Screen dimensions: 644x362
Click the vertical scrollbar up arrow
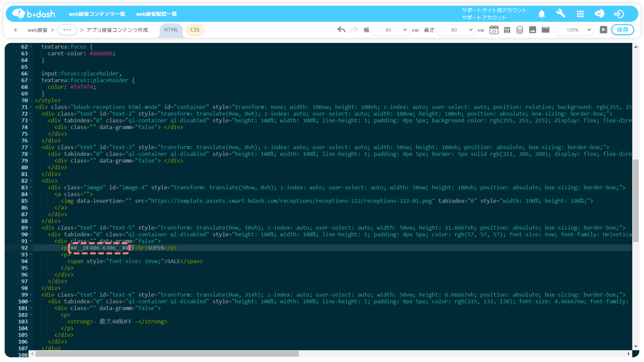click(x=636, y=47)
